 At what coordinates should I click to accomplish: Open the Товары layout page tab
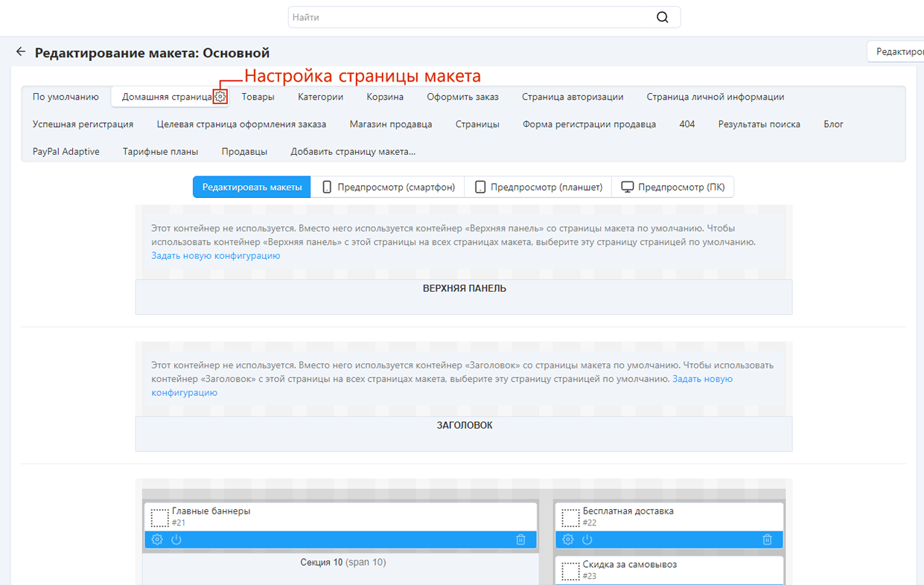point(258,97)
